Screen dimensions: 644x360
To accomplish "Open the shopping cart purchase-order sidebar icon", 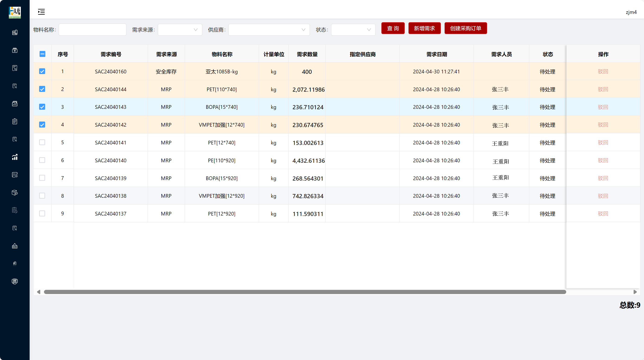I will pyautogui.click(x=15, y=68).
